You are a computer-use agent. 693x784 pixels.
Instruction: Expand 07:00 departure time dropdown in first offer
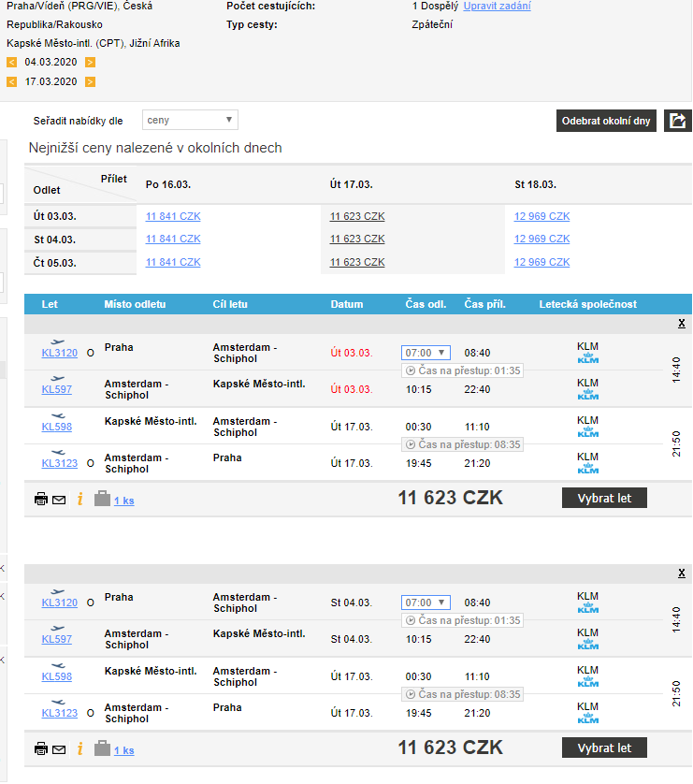(426, 353)
